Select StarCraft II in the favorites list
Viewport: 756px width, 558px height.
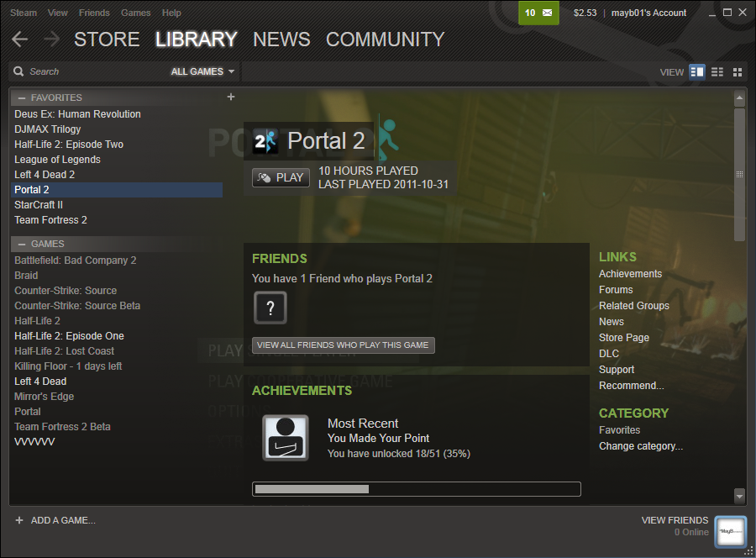[39, 205]
